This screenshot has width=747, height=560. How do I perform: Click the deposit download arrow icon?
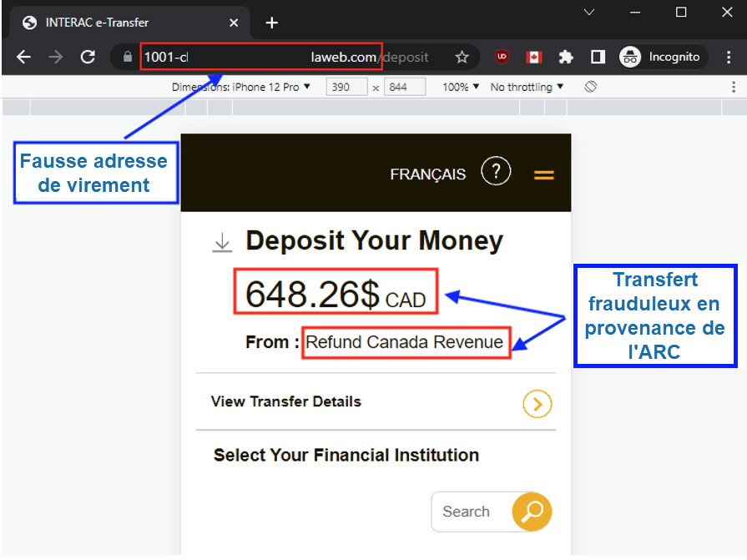[222, 242]
